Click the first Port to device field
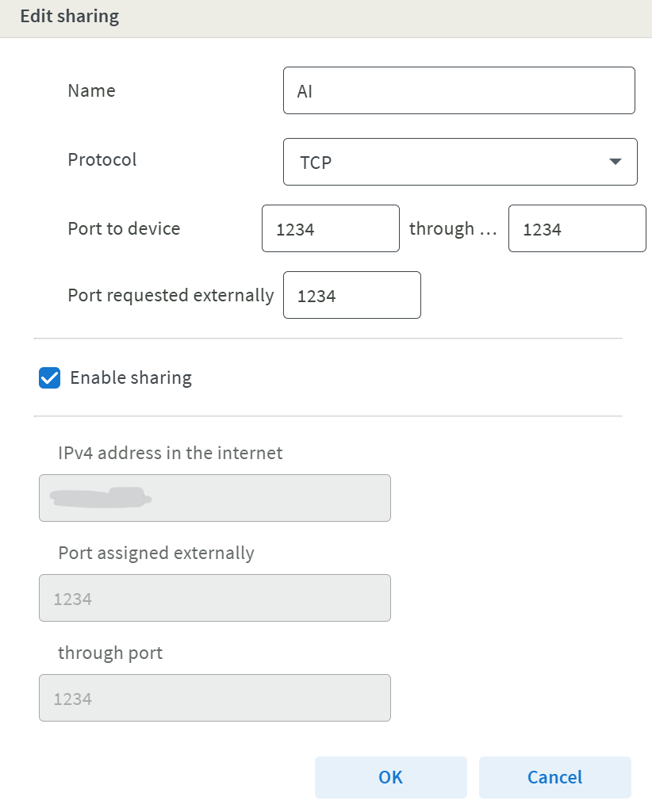The image size is (652, 812). [x=330, y=228]
